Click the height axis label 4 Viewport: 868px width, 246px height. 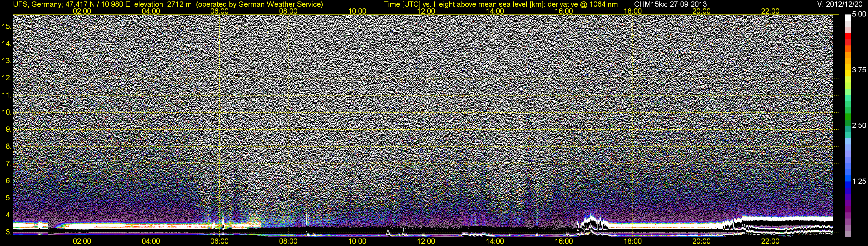(x=8, y=215)
